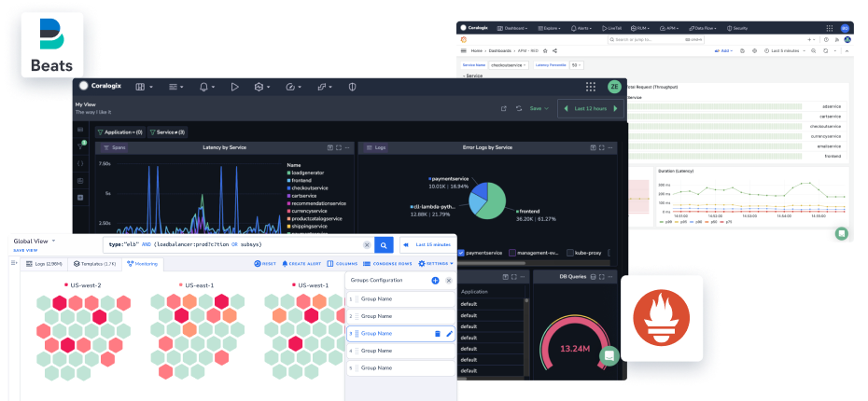Toggle shippingservice series in legend
This screenshot has width=868, height=401.
[x=307, y=227]
